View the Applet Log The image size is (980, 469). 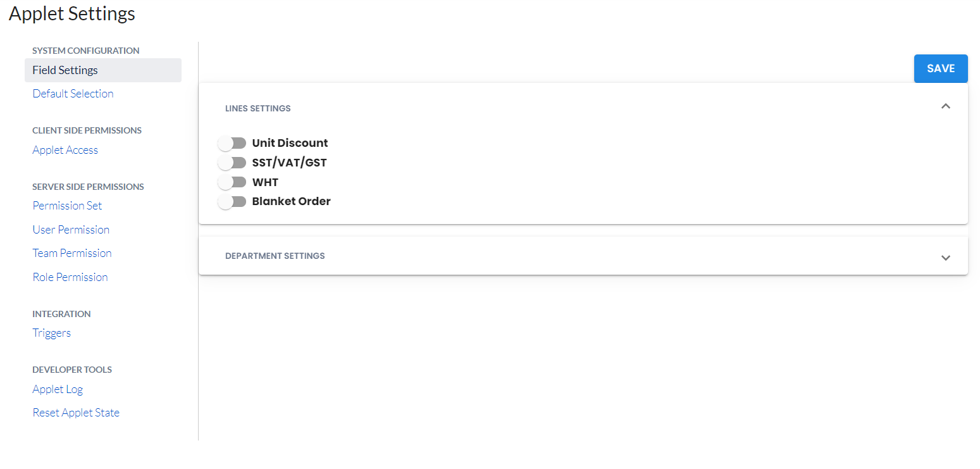click(58, 389)
